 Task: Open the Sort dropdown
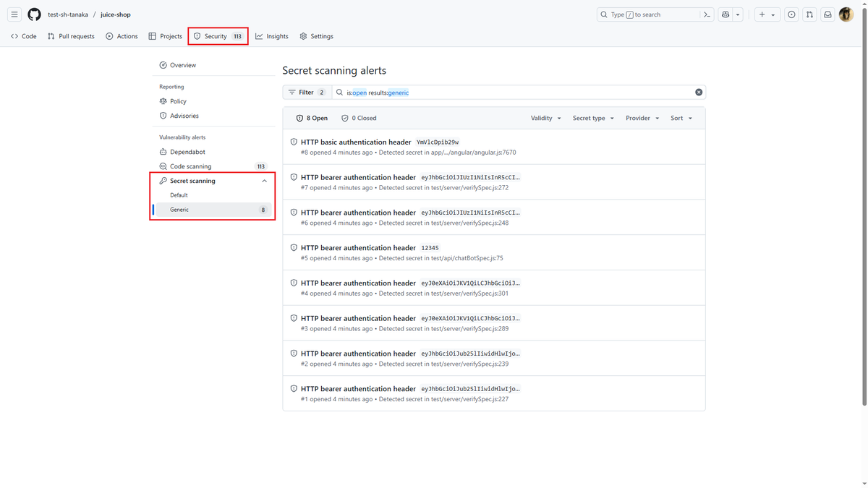[x=681, y=118]
